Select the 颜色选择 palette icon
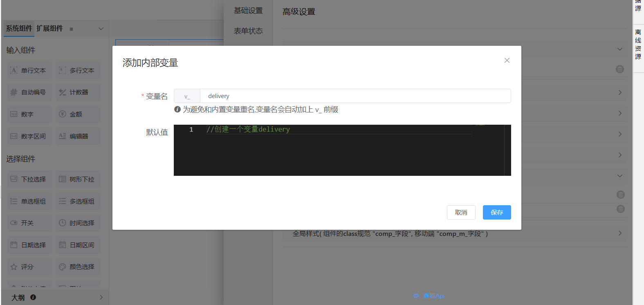Image resolution: width=644 pixels, height=305 pixels. pyautogui.click(x=62, y=267)
